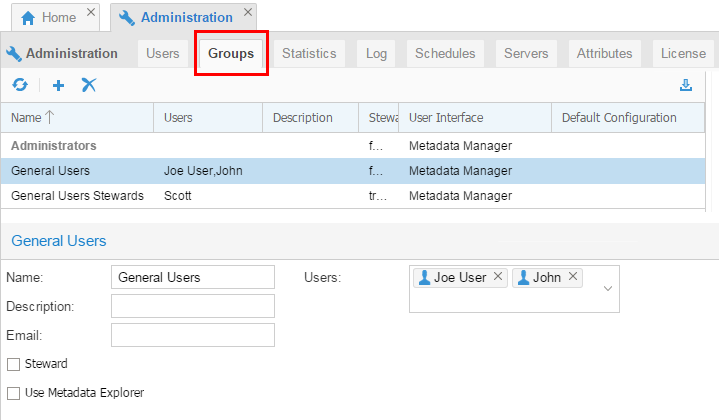Viewport: 719px width, 420px height.
Task: Select the Administrators group row
Action: pyautogui.click(x=54, y=146)
